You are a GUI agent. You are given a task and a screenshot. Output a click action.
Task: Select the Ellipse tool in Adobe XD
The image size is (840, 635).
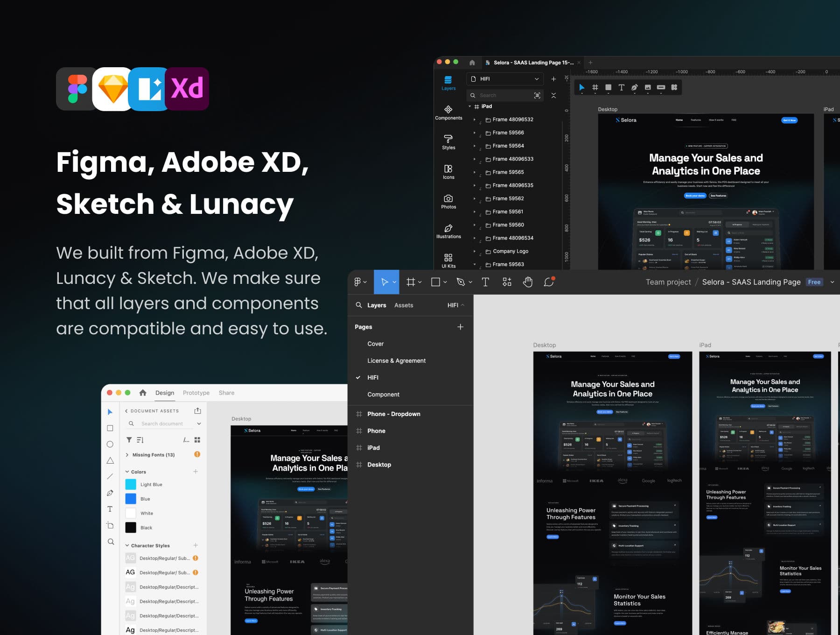(110, 444)
